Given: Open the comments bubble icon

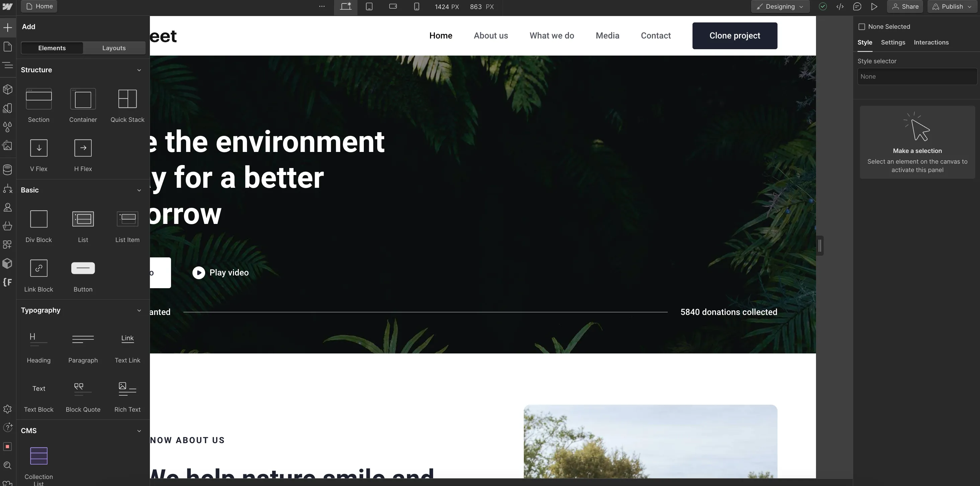Looking at the screenshot, I should (x=857, y=6).
